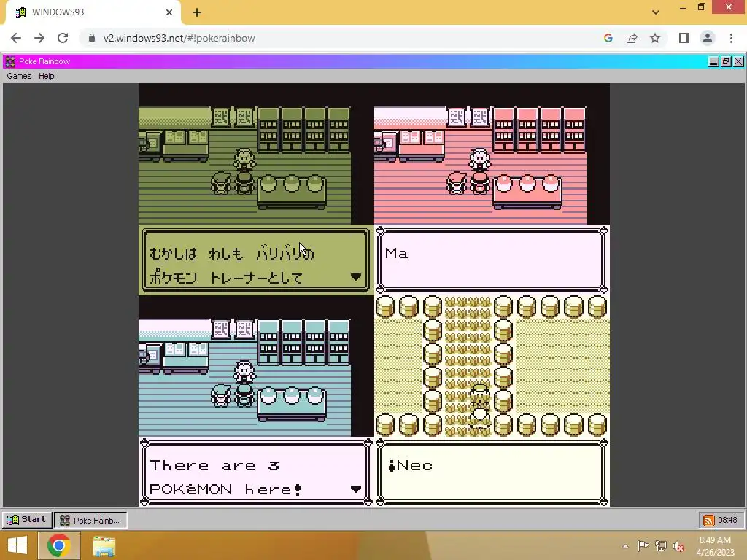
Task: Select Poke Rainbow taskbar entry
Action: [90, 520]
